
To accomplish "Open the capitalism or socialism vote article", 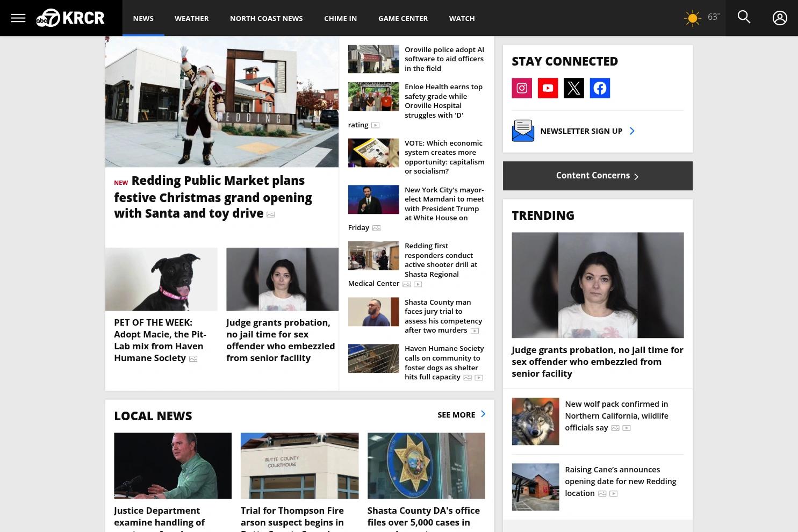I will click(444, 157).
